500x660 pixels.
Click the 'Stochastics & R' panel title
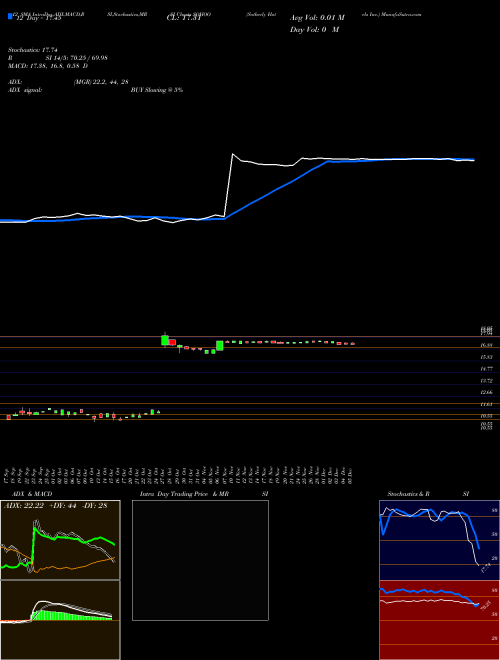coord(408,494)
